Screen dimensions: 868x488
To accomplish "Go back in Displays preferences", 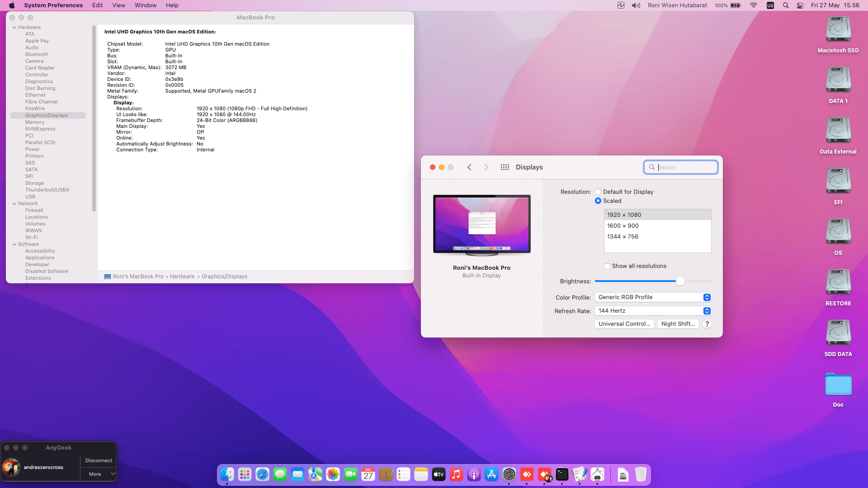I will 469,167.
